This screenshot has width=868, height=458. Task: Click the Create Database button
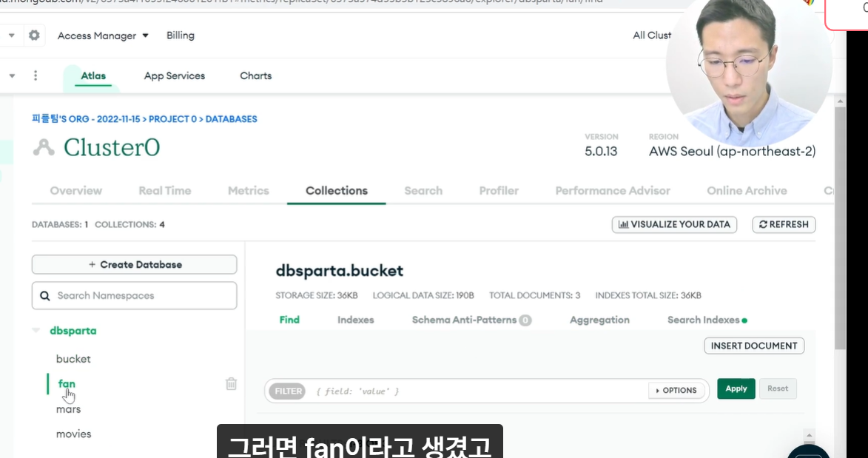135,265
